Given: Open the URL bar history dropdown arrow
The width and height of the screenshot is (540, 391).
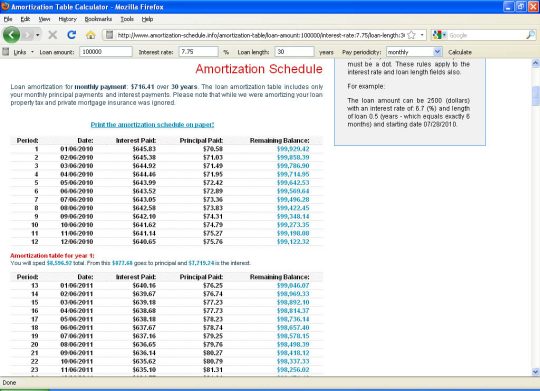Looking at the screenshot, I should pos(422,35).
